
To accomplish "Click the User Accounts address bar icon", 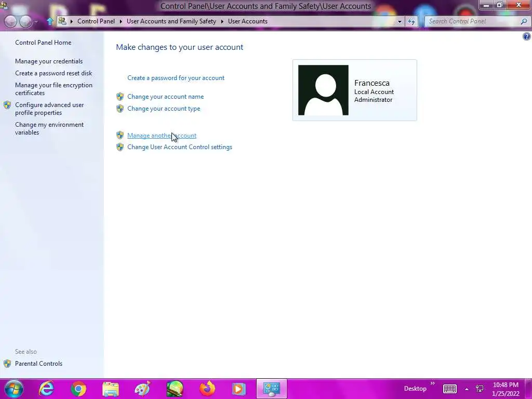I will coord(62,21).
